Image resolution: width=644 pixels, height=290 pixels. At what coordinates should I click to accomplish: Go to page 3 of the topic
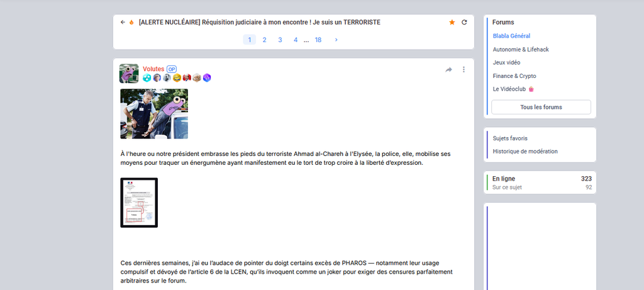coord(280,40)
